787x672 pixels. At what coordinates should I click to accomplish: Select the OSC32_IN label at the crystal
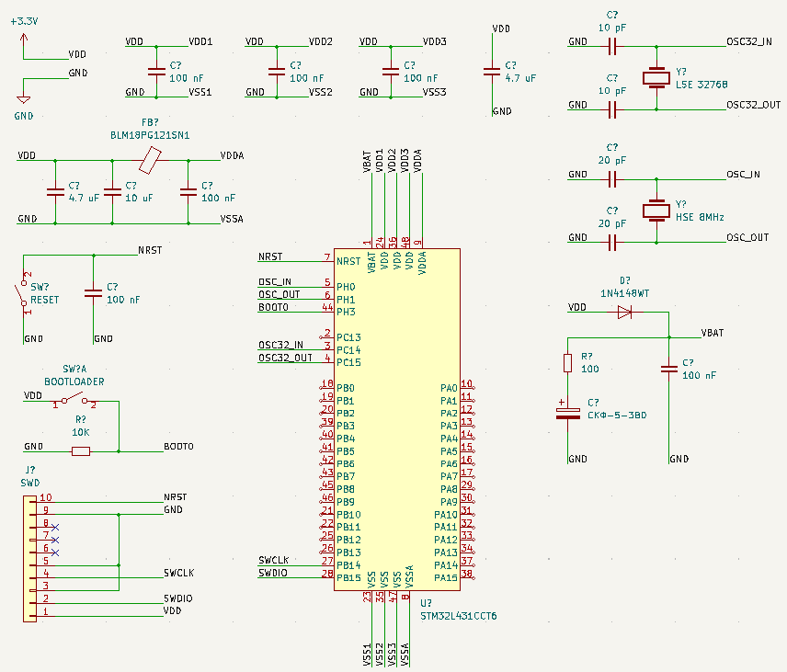748,41
